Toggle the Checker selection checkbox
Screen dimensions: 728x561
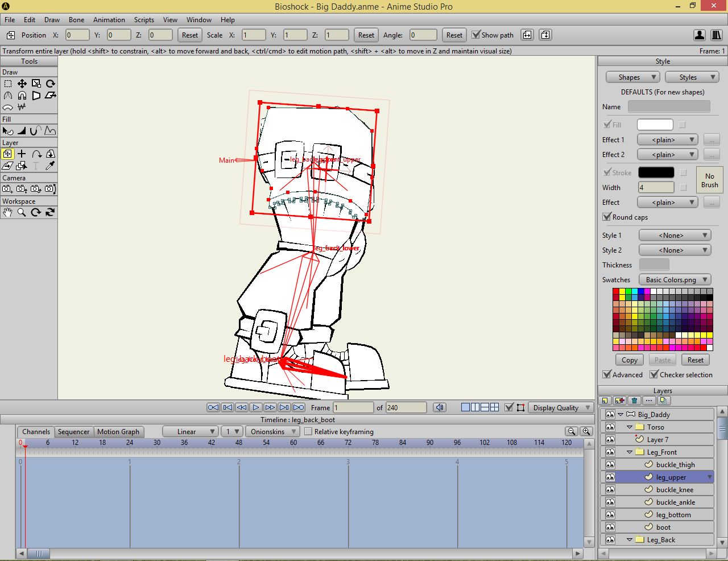tap(654, 374)
